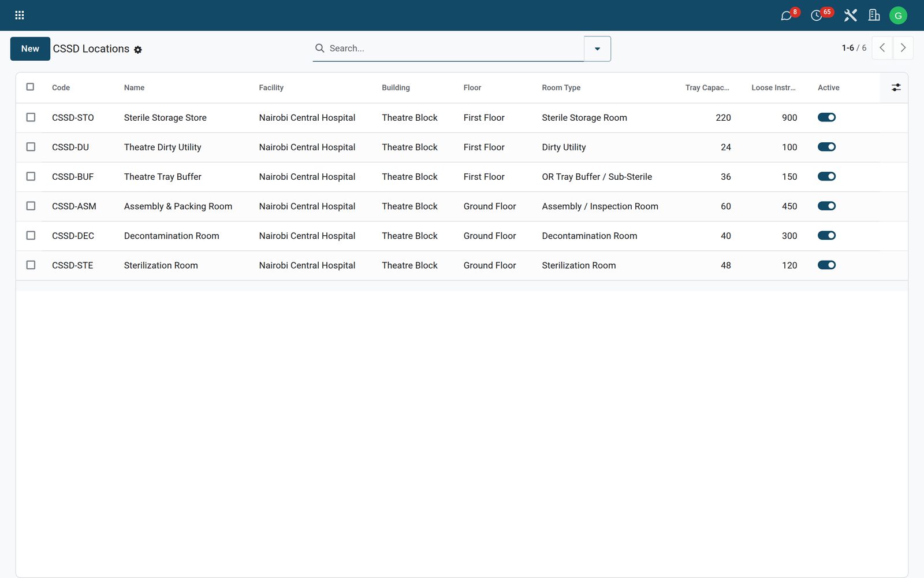The width and height of the screenshot is (924, 578).
Task: Open the company switcher building icon
Action: click(874, 16)
